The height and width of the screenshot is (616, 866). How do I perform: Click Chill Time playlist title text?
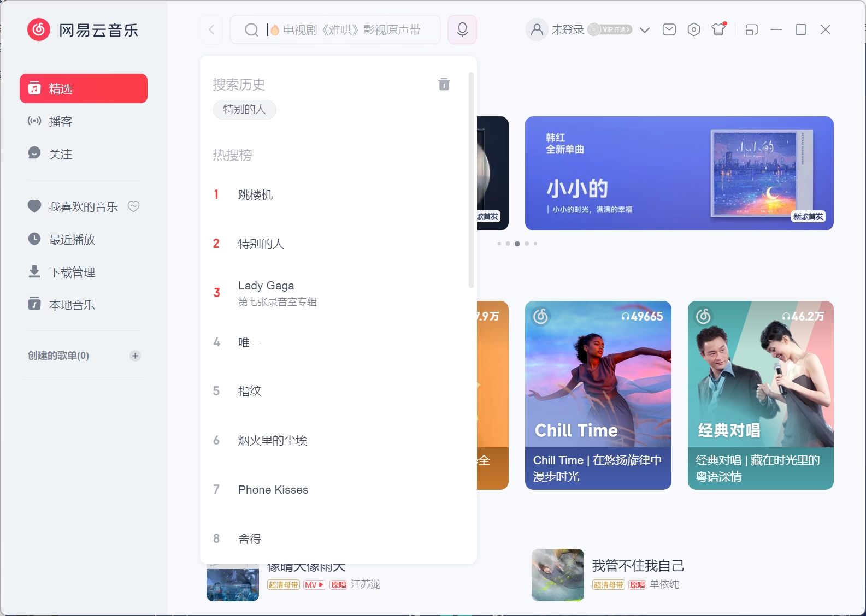point(597,468)
